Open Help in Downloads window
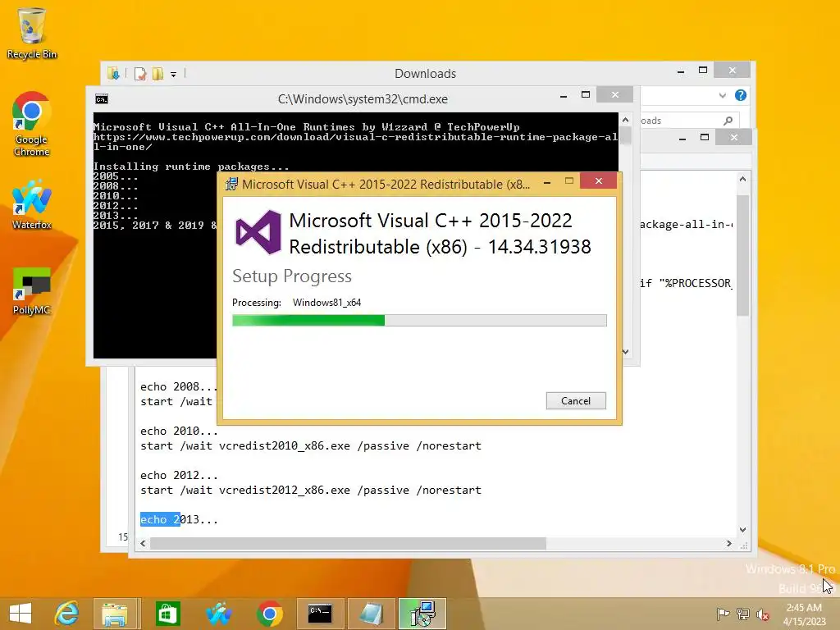The width and height of the screenshot is (840, 630). (x=741, y=95)
